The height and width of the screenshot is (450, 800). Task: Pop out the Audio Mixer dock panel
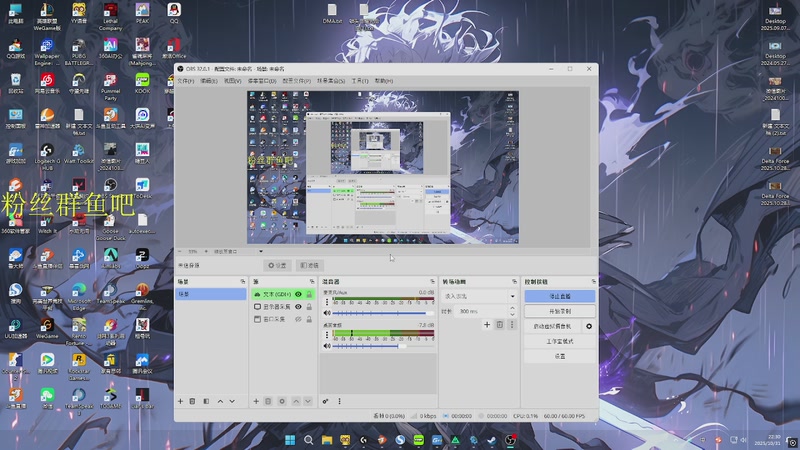coord(433,282)
